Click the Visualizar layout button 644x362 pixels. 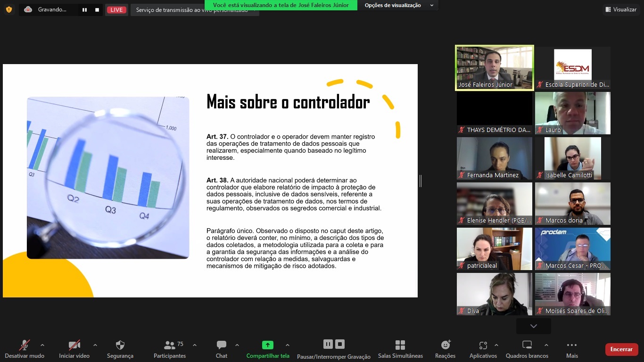621,9
